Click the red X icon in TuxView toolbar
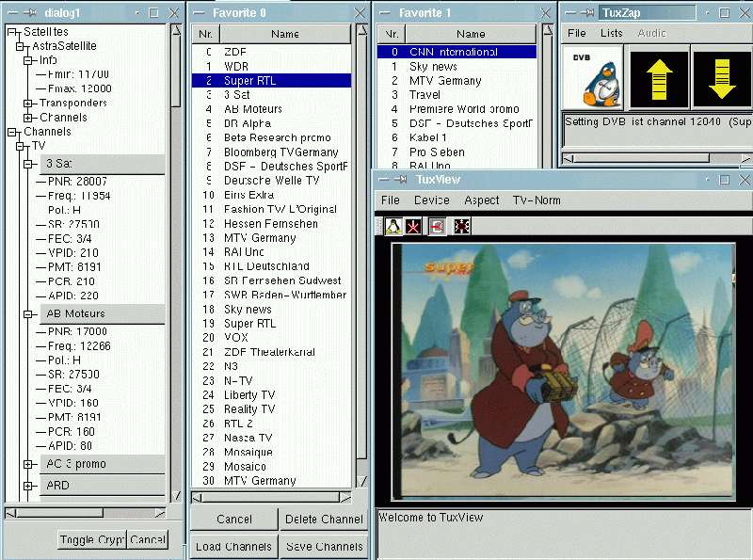Viewport: 753px width, 560px height. coord(414,226)
